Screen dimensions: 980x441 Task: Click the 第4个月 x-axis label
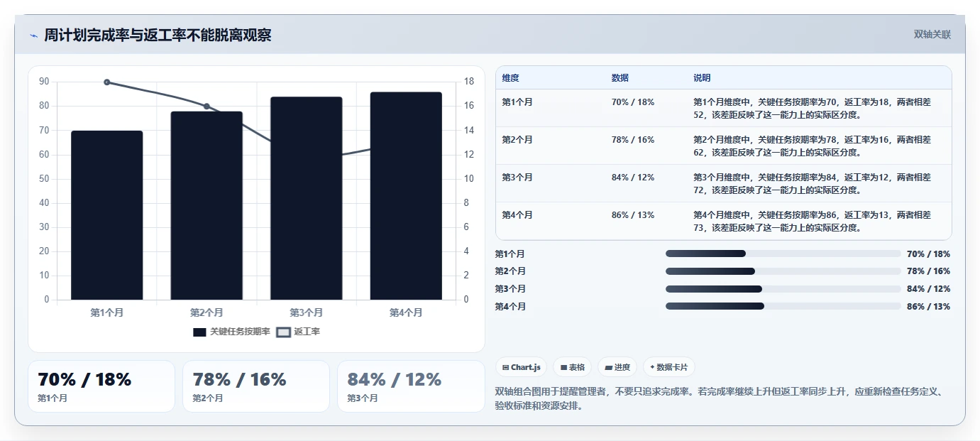coord(406,312)
